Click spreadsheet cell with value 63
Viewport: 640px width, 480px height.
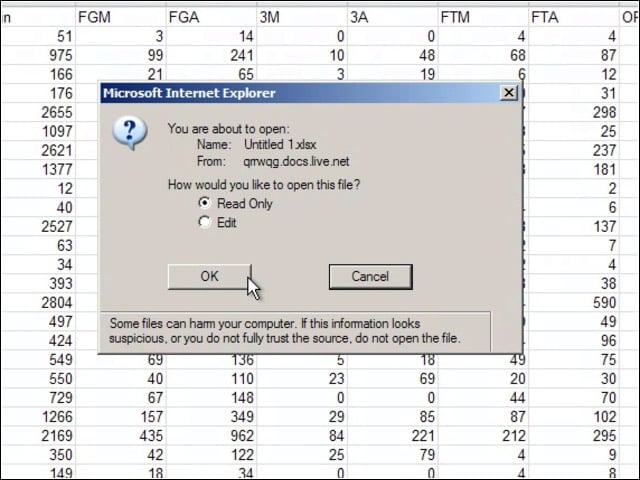38,245
